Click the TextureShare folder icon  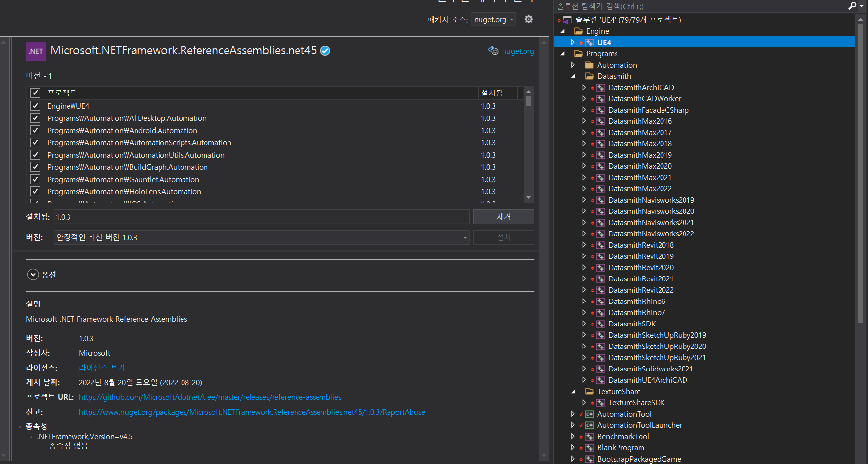pyautogui.click(x=589, y=392)
